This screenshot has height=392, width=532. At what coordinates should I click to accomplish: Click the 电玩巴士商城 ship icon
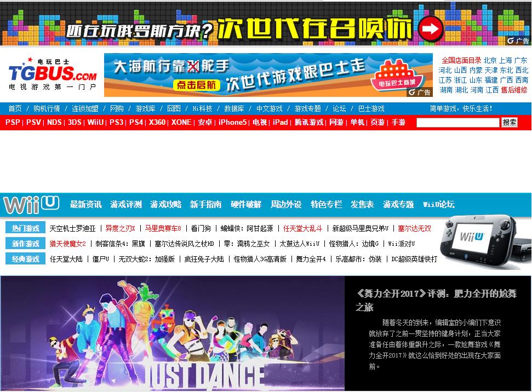click(397, 74)
